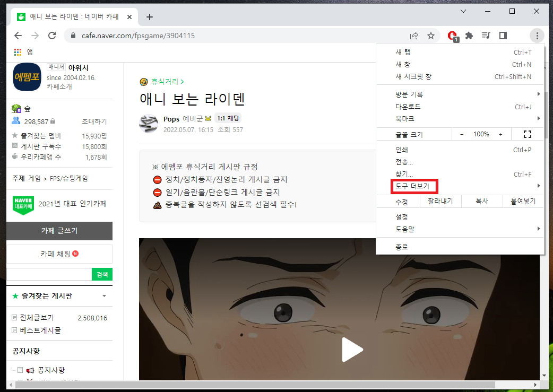Click the address bar URL

[x=138, y=36]
